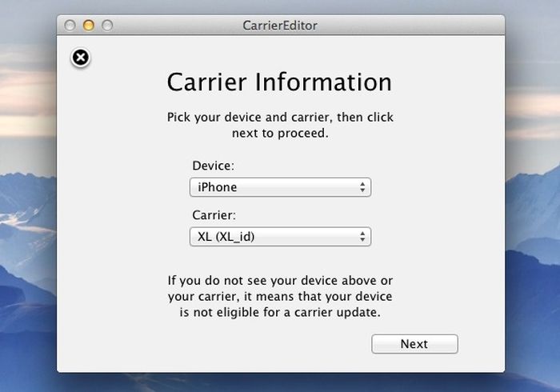Click the CarrierEditor window title text
The width and height of the screenshot is (560, 392).
coord(280,26)
